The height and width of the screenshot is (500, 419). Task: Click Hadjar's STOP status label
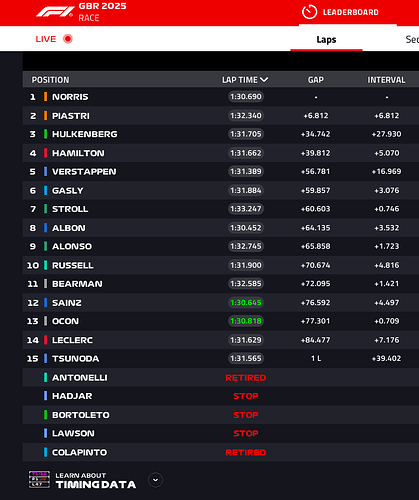coord(246,396)
